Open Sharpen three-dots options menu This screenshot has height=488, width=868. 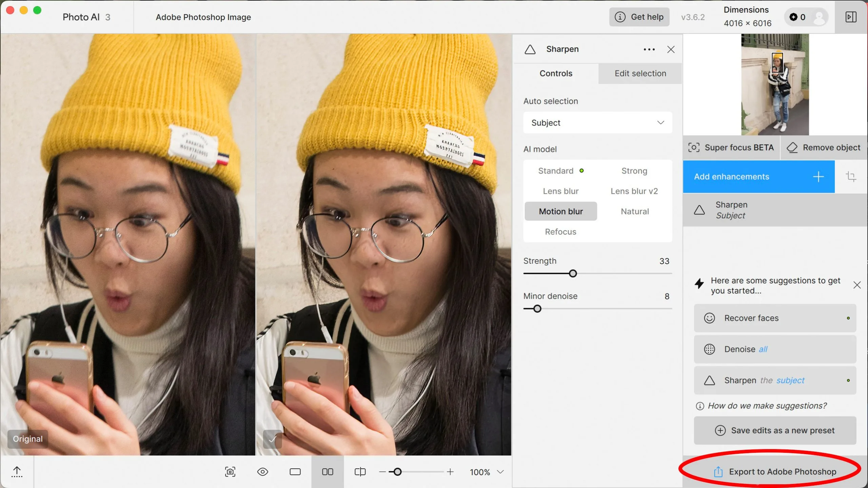(649, 49)
